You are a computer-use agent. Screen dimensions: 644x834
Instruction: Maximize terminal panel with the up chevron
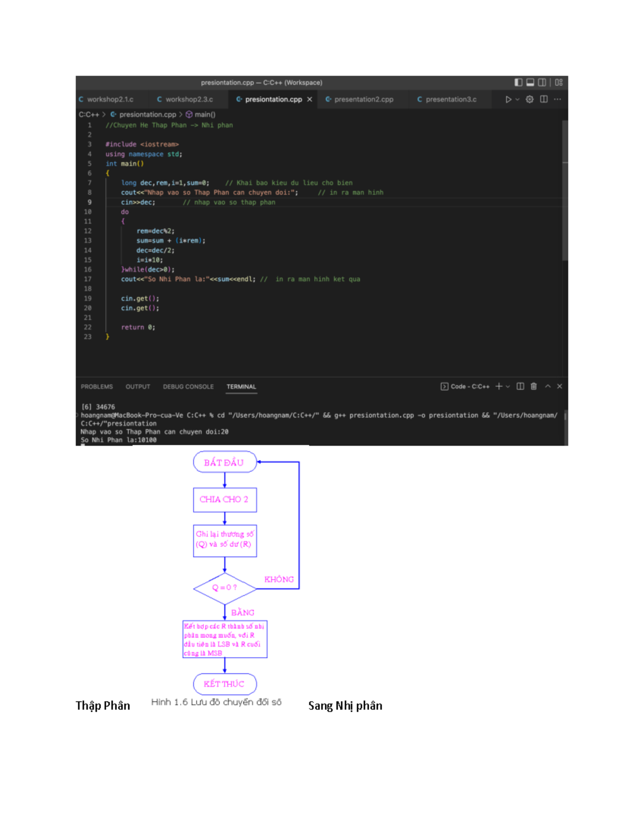click(x=547, y=386)
